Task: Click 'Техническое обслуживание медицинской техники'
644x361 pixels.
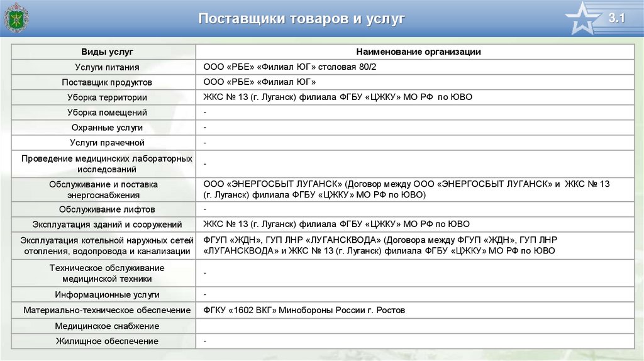Action: click(104, 273)
